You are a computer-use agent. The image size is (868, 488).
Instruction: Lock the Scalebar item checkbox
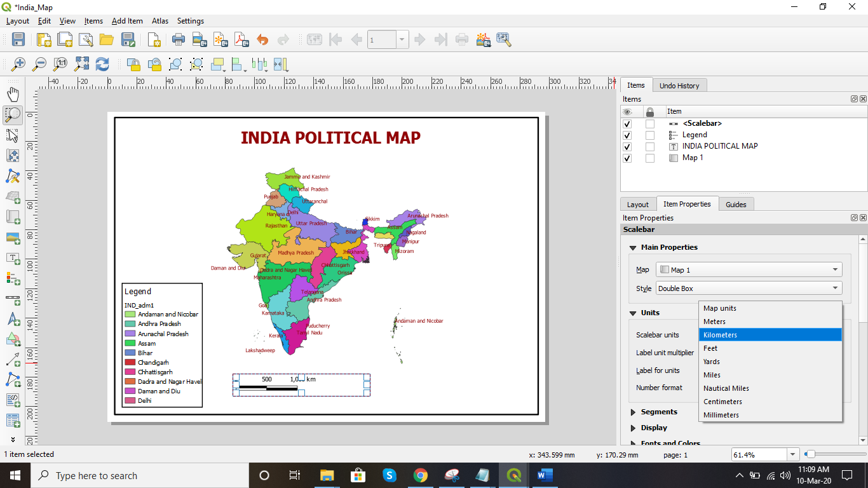point(649,124)
